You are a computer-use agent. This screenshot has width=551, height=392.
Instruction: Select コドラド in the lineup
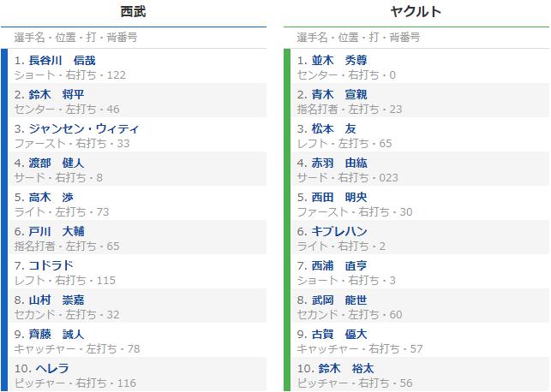[x=51, y=265]
